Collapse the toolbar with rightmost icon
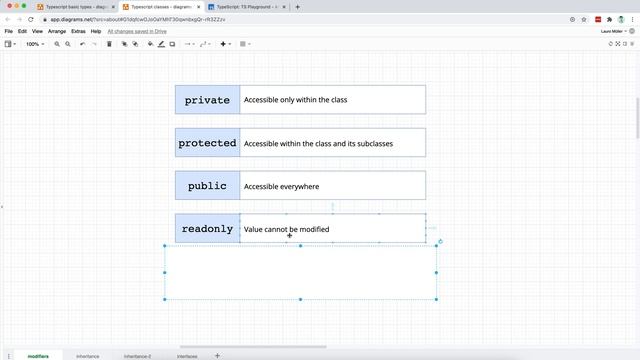This screenshot has height=360, width=640. [632, 44]
